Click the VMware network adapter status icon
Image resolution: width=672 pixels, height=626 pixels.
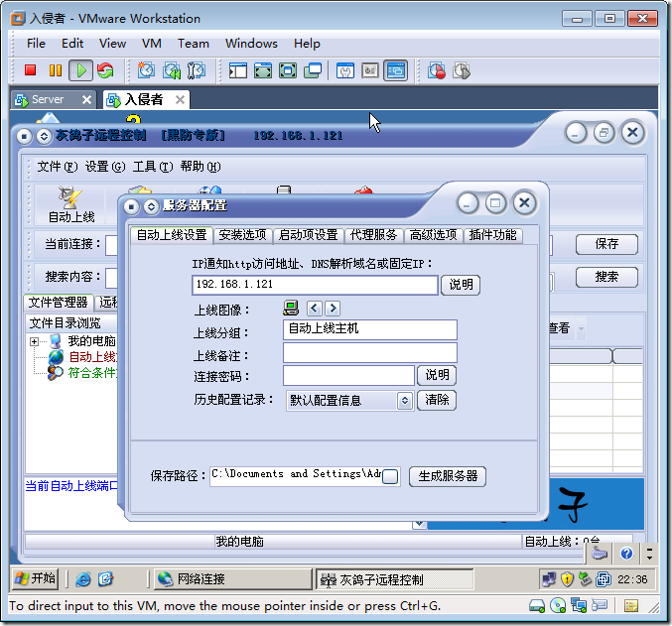579,605
